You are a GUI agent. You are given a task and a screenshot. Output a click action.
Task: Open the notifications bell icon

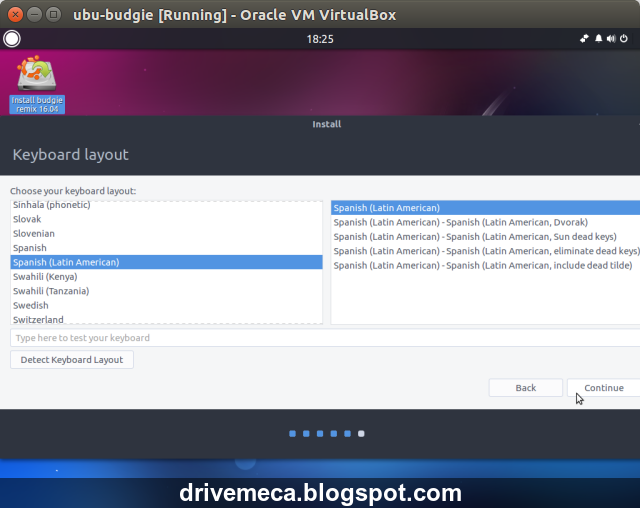pos(598,39)
